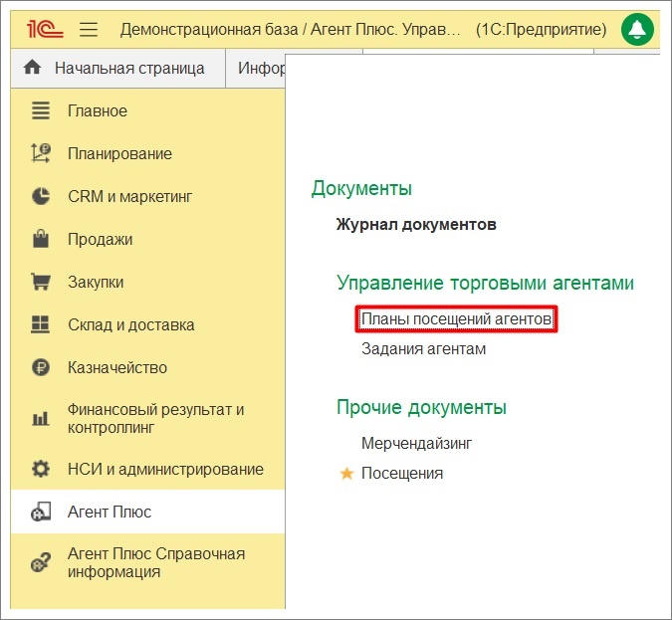Viewport: 672px width, 620px height.
Task: Open the Казначейство section
Action: (x=147, y=367)
